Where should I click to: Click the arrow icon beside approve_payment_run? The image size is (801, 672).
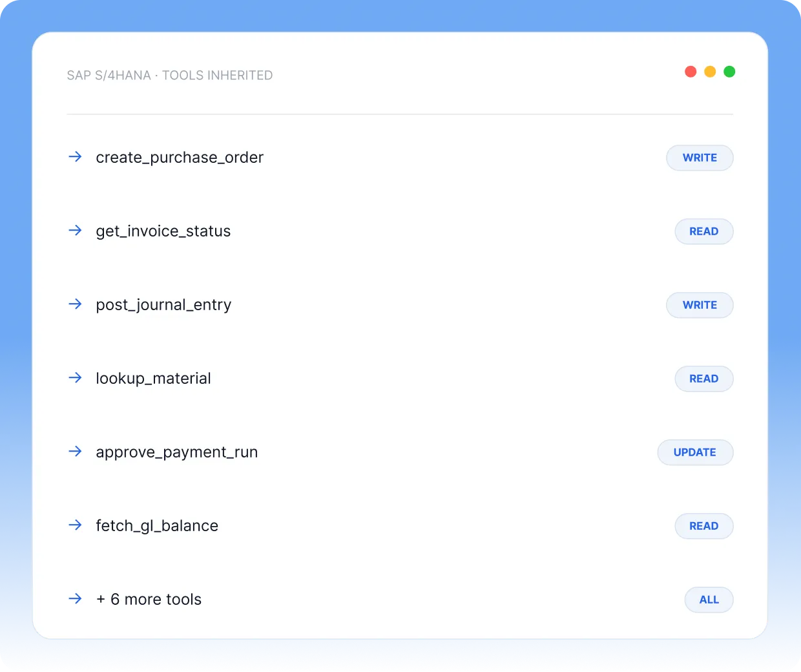click(x=75, y=451)
